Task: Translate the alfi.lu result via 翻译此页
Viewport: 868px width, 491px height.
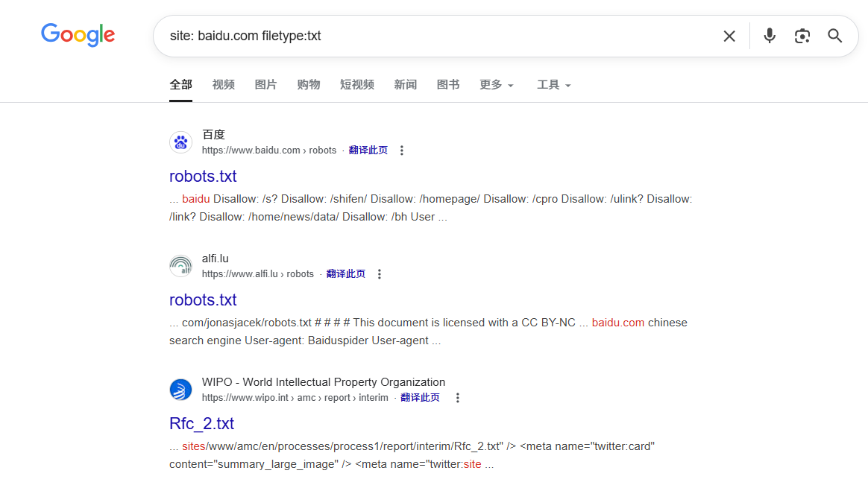Action: pyautogui.click(x=346, y=274)
